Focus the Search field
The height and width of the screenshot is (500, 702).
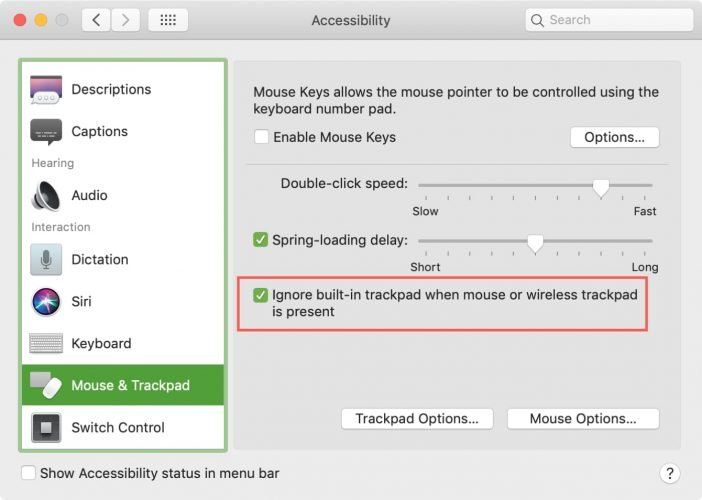coord(609,20)
